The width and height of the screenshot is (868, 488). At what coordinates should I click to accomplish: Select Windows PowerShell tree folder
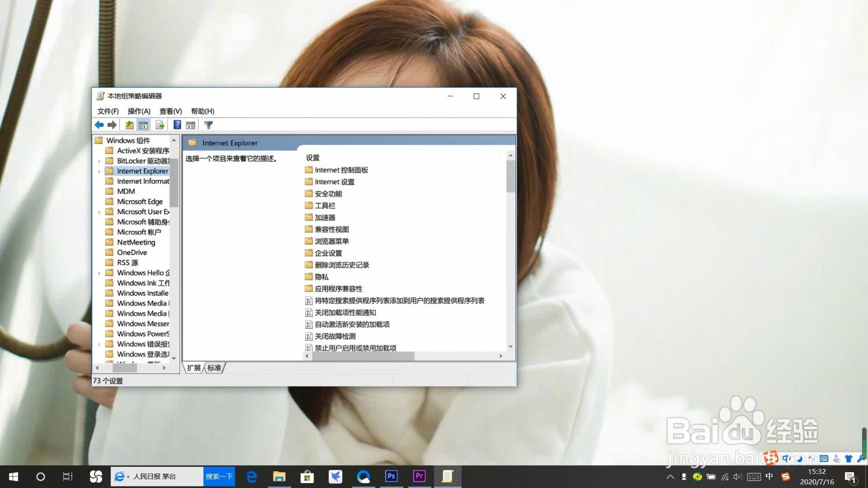pos(137,334)
